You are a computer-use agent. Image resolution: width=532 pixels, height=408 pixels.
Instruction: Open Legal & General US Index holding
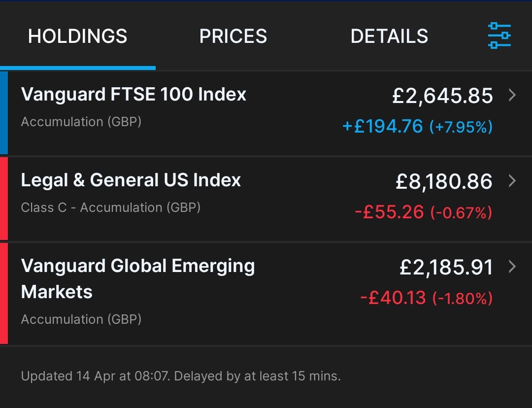pos(131,180)
